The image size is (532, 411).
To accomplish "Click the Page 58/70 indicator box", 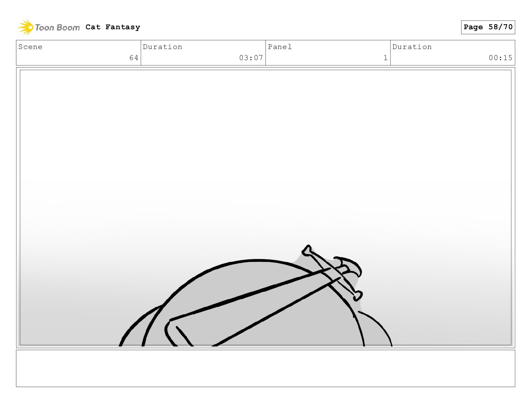I will pyautogui.click(x=488, y=27).
